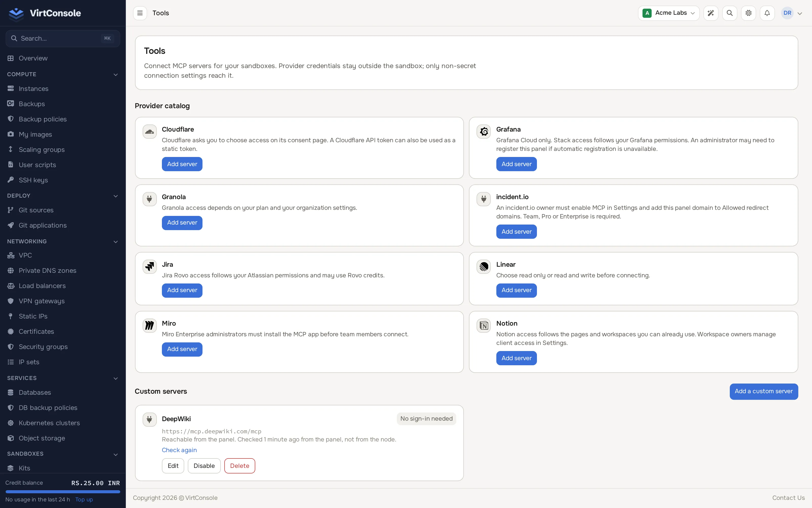Open Overview in the sidebar

(63, 58)
